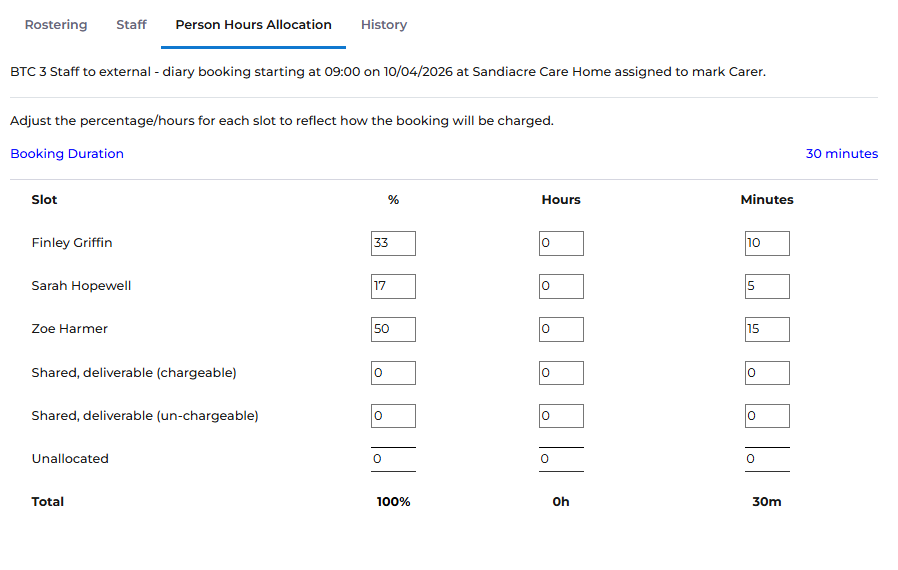Click Sarah Hopewell's minutes input

point(767,286)
